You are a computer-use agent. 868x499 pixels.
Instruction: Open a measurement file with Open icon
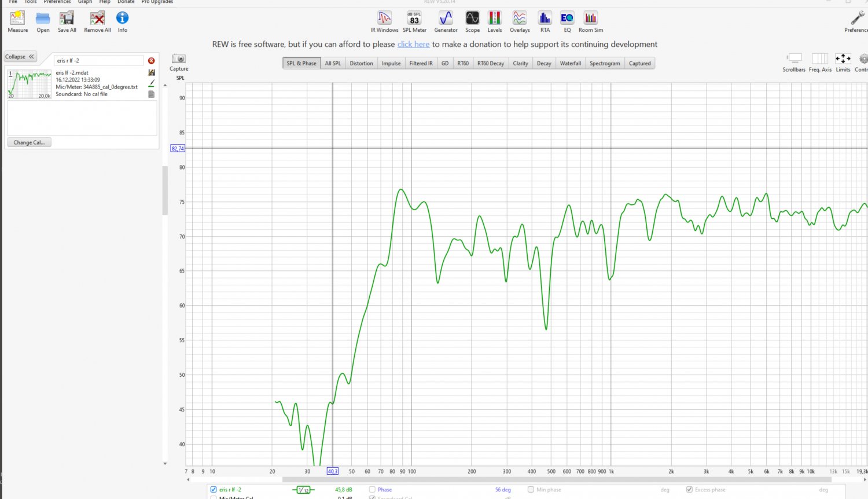tap(43, 22)
